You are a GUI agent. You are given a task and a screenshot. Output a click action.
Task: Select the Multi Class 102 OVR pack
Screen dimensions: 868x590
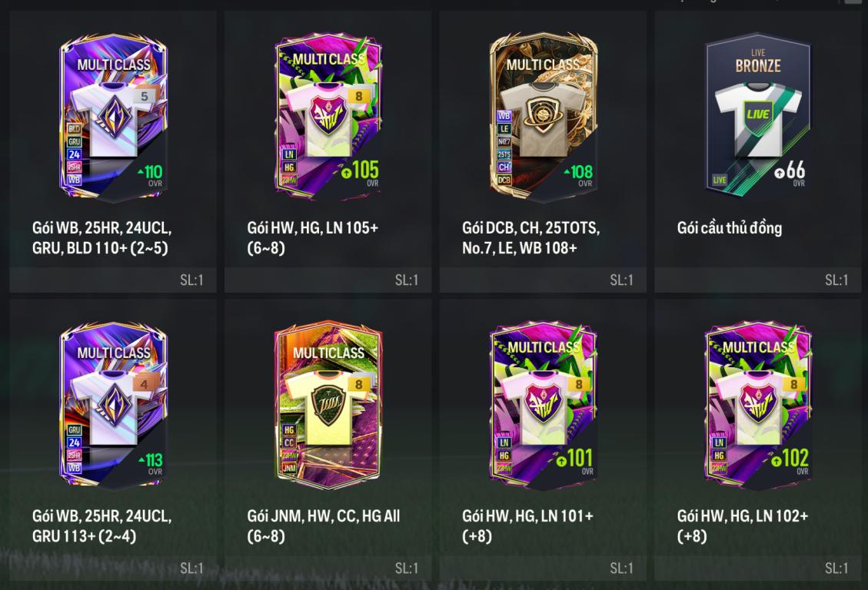coord(758,405)
